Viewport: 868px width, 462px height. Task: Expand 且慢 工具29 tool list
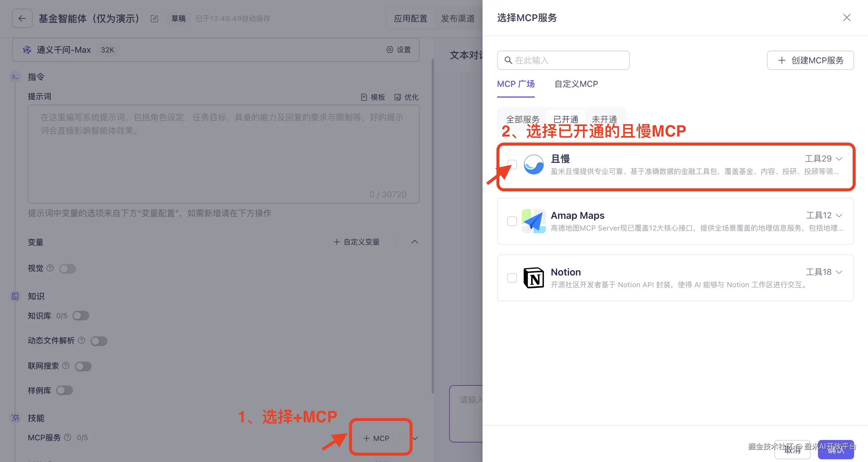(839, 159)
